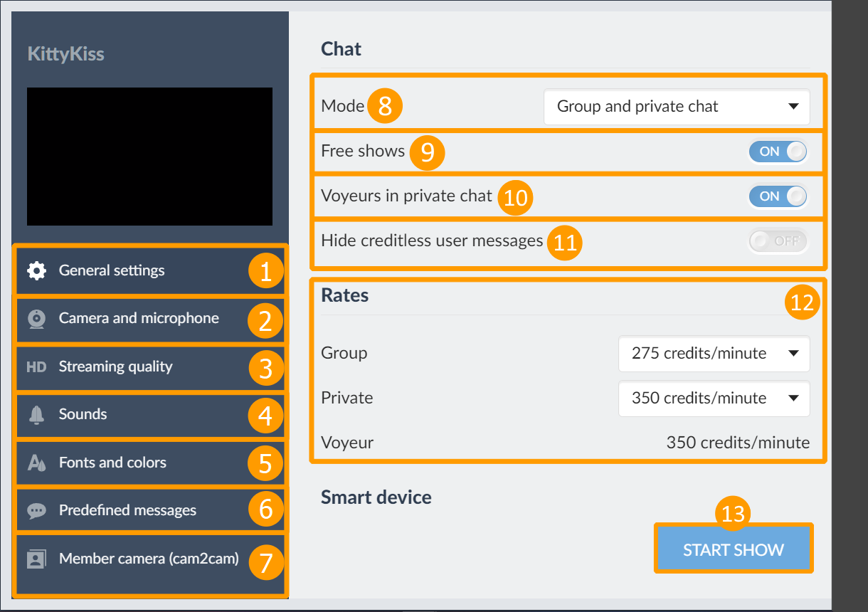Click the KittyKiss username heading

(x=65, y=54)
